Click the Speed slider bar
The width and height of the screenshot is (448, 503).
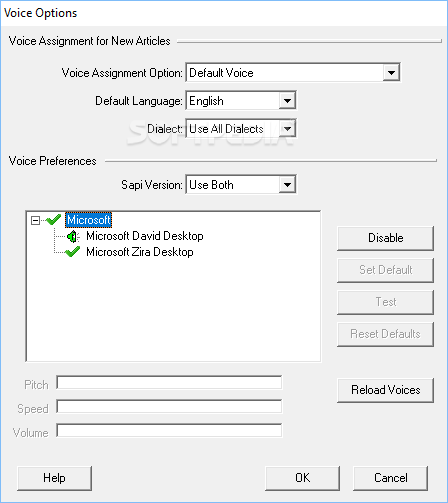pos(169,406)
